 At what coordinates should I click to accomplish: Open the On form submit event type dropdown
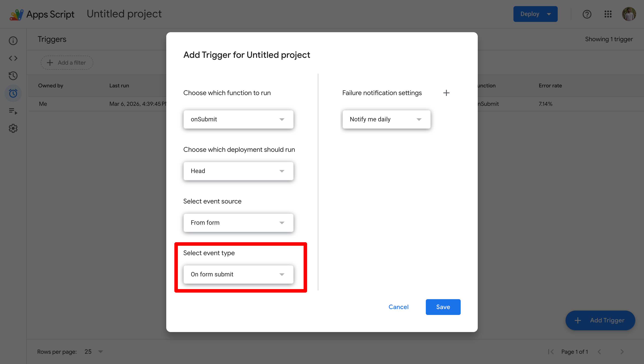point(238,274)
